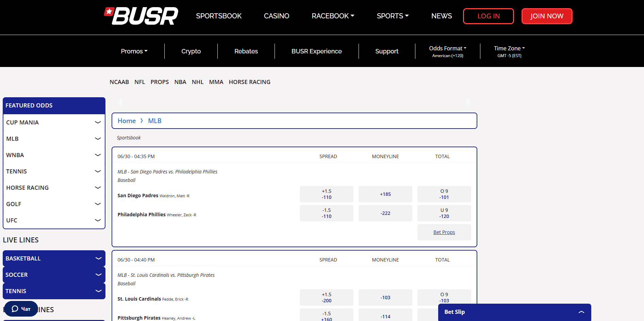Select the MMA quick link

(x=216, y=82)
